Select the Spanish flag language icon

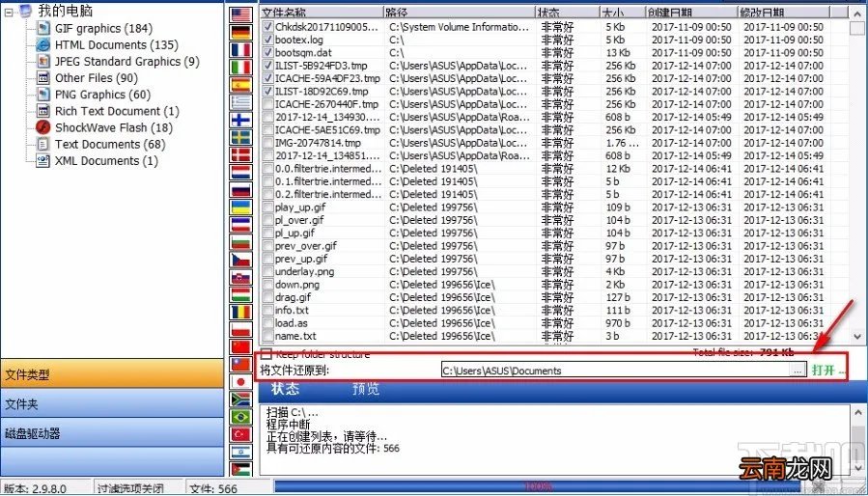tap(241, 85)
